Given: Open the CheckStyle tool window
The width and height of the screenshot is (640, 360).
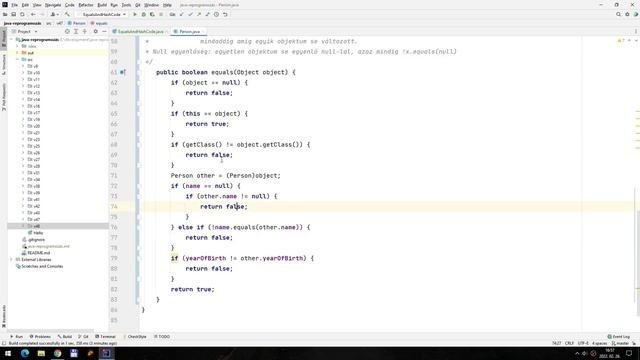Looking at the screenshot, I should (x=135, y=337).
